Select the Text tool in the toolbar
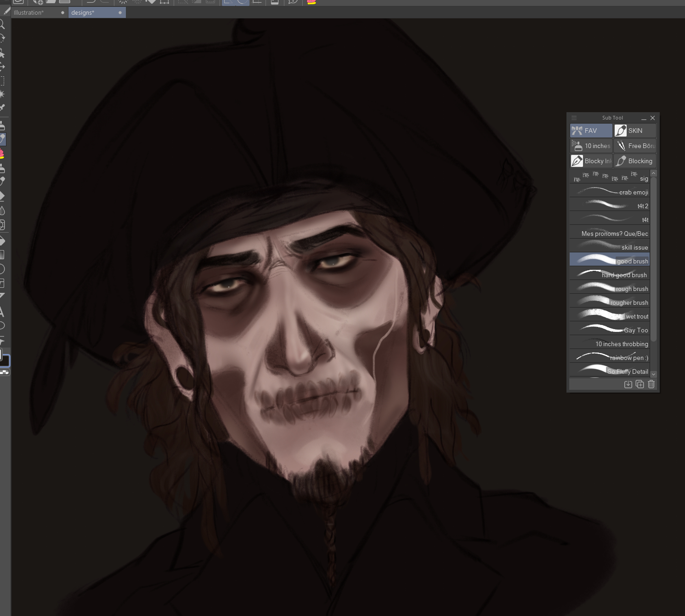This screenshot has height=616, width=685. [x=2, y=312]
